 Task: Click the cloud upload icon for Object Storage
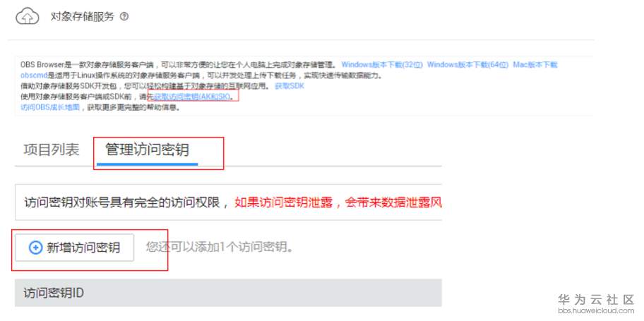click(x=27, y=17)
